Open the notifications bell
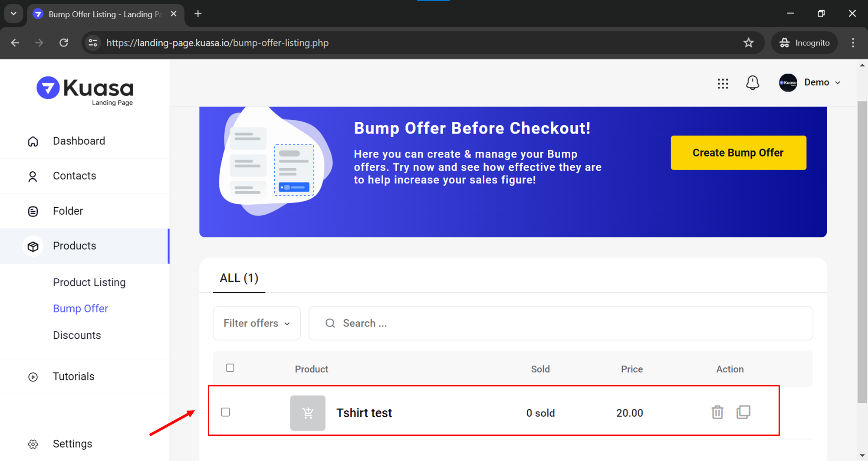This screenshot has height=461, width=868. pos(752,82)
